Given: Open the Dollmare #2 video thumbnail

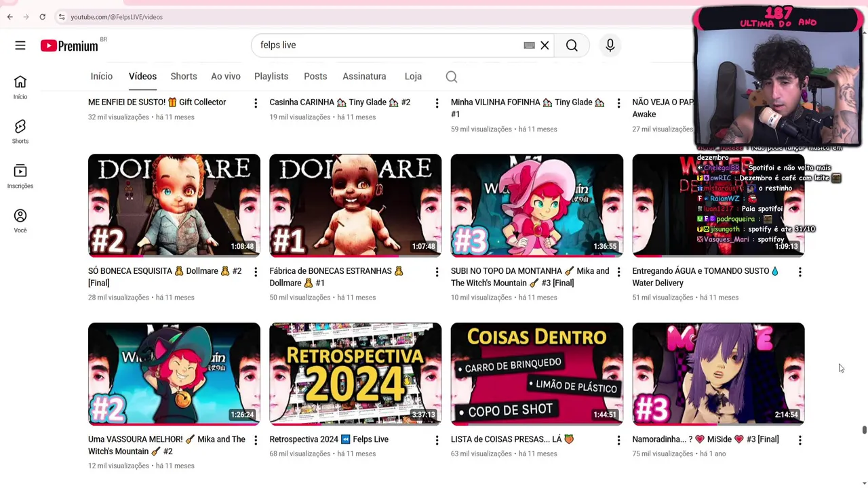Looking at the screenshot, I should tap(174, 205).
